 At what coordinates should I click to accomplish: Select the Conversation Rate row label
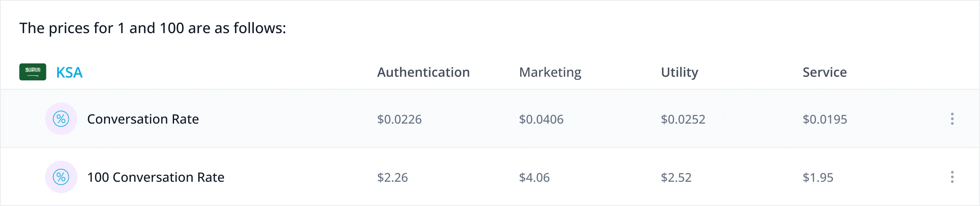tap(143, 119)
